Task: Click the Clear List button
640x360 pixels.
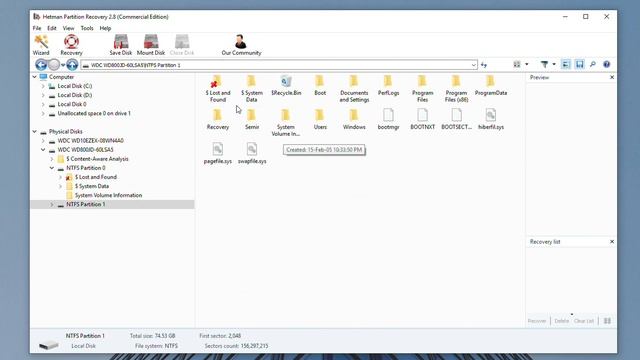Action: (584, 321)
